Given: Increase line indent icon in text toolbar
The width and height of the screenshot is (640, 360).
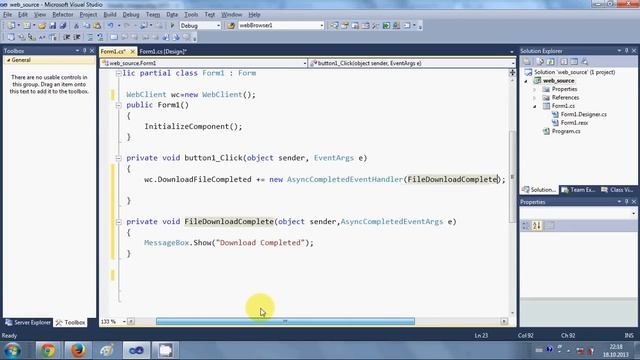Looking at the screenshot, I should pyautogui.click(x=77, y=37).
